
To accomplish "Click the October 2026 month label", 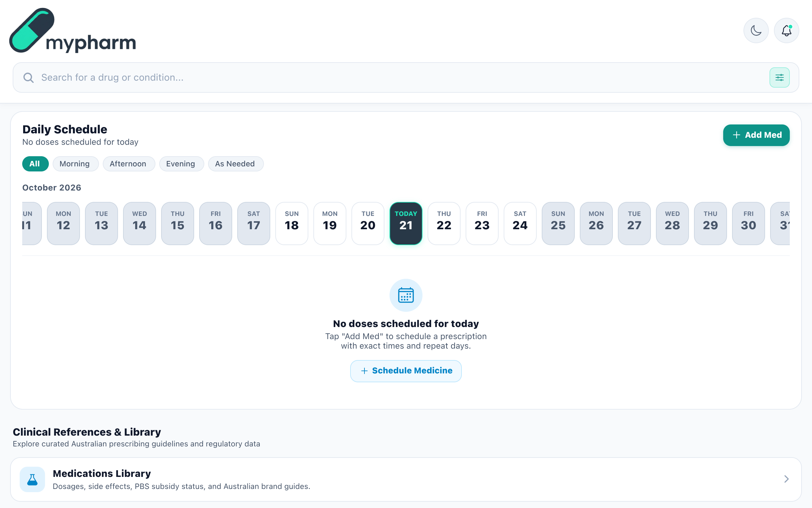I will tap(52, 187).
